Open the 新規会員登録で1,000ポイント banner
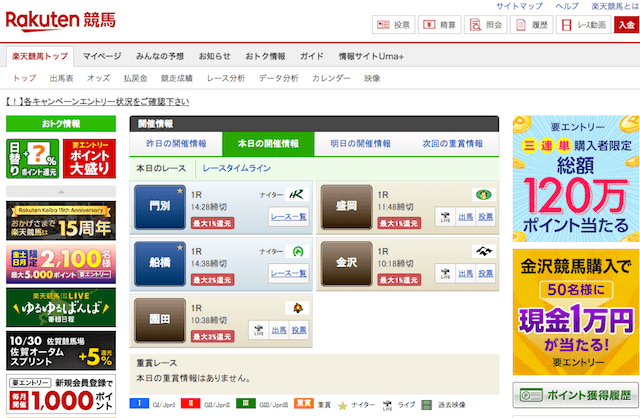This screenshot has width=640, height=418. pyautogui.click(x=61, y=394)
